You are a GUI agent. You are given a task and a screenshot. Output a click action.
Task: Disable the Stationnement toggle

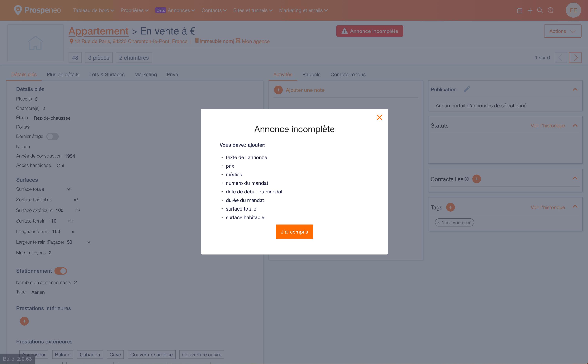pyautogui.click(x=60, y=271)
